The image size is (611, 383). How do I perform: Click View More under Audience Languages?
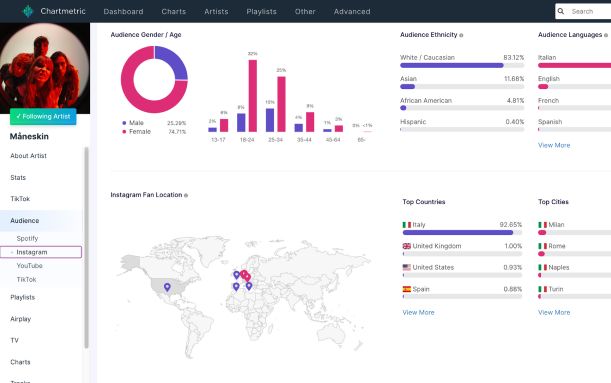click(x=554, y=145)
